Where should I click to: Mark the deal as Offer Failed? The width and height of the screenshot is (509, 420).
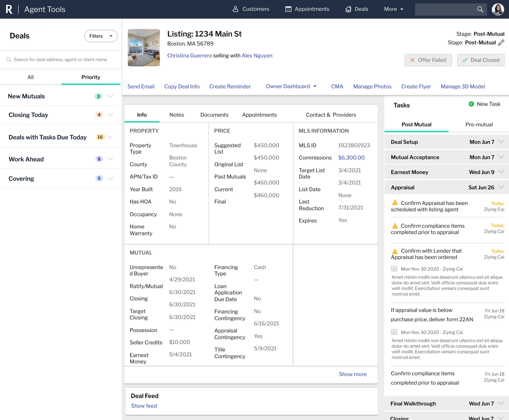point(428,60)
